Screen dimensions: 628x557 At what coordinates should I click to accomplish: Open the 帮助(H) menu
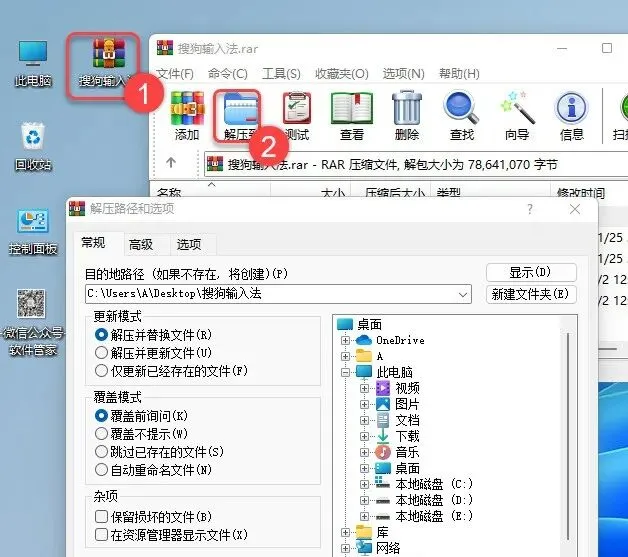459,74
